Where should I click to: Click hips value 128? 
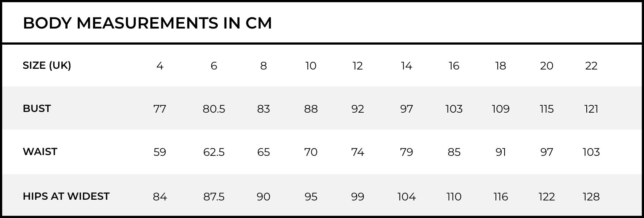point(591,197)
